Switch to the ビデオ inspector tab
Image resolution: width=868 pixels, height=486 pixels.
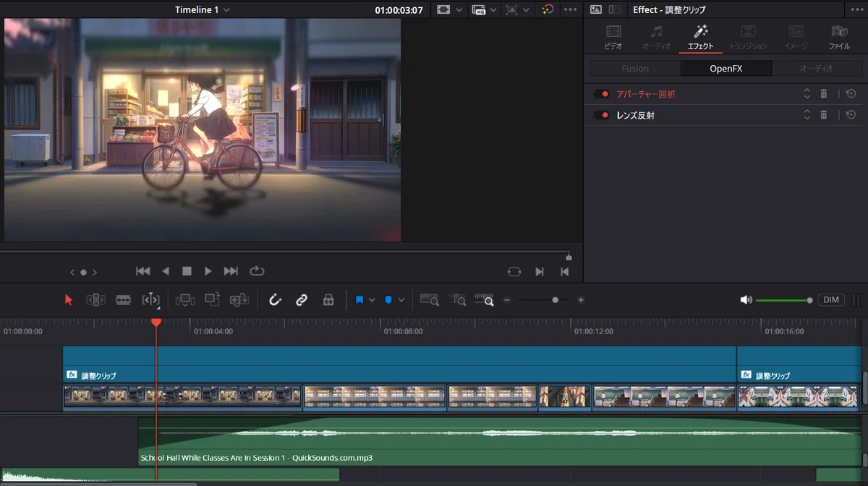point(613,37)
